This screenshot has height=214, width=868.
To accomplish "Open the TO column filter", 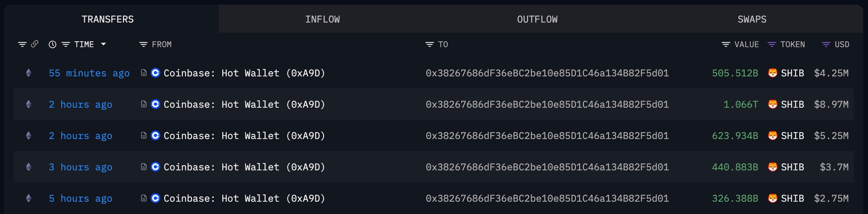I will [429, 44].
